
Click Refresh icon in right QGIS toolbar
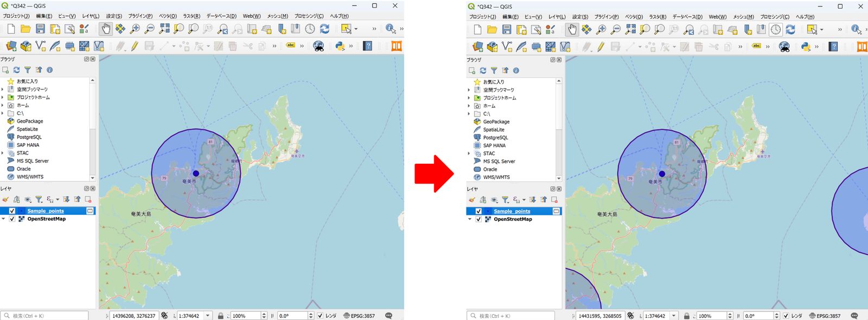click(x=790, y=29)
